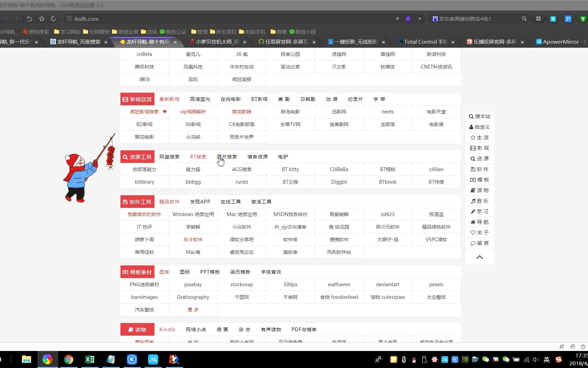Open the 吾爱破解 link
588x368 pixels.
[339, 214]
